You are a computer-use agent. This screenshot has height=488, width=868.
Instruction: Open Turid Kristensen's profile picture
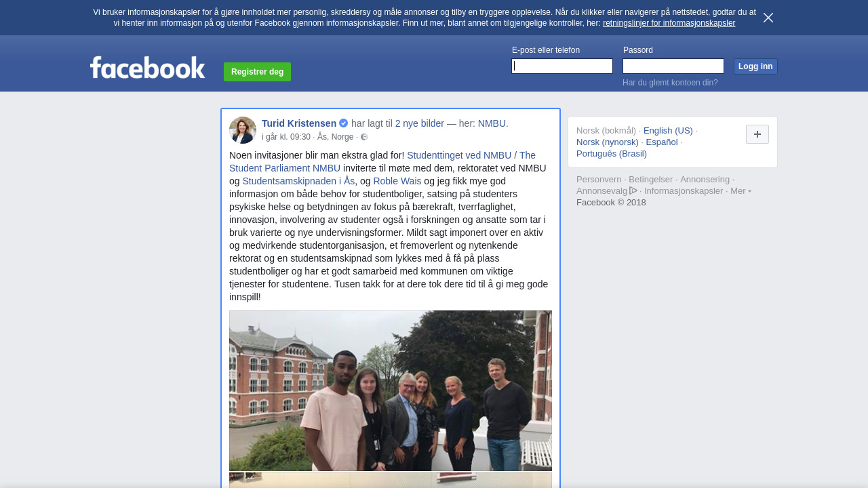[243, 130]
